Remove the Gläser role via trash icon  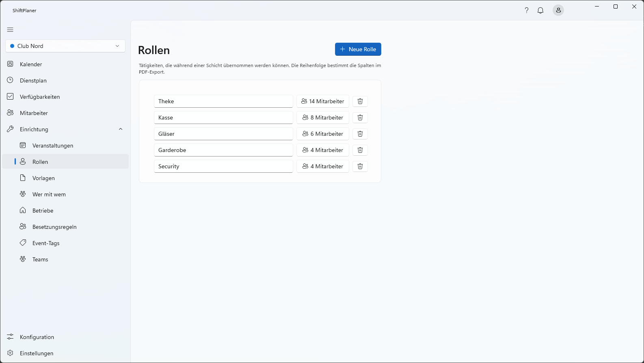tap(360, 134)
